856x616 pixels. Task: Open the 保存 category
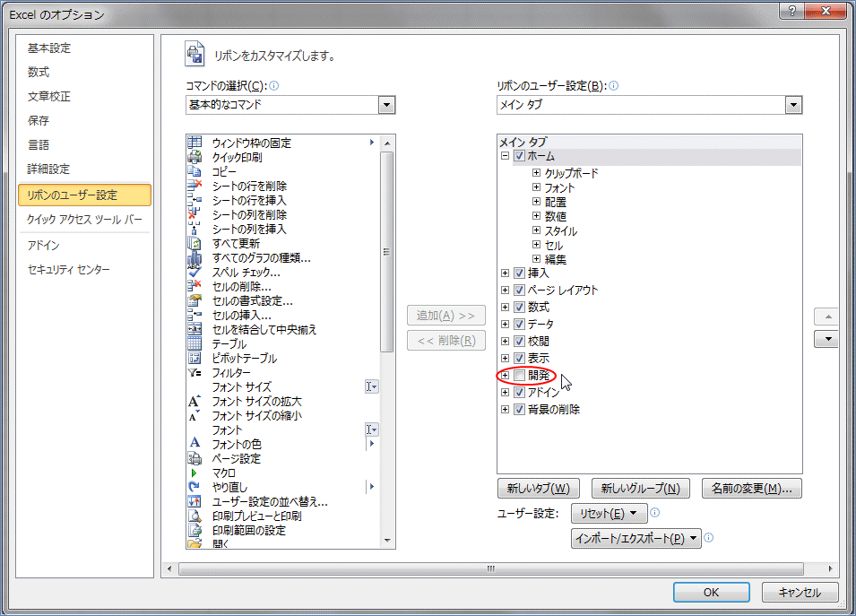39,121
